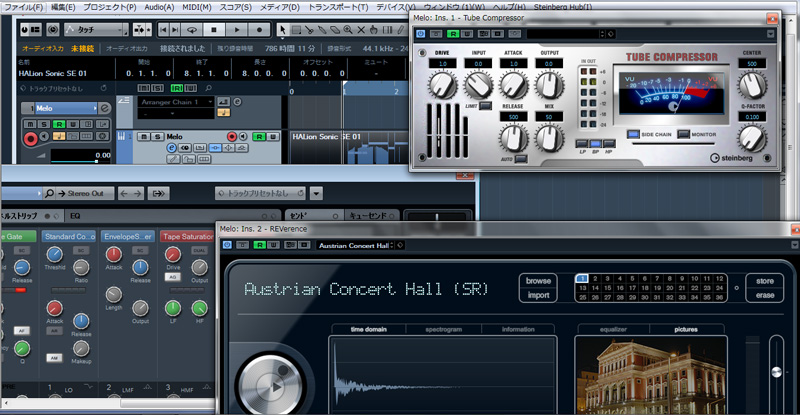Switch to equalizer tab in REVerence
The width and height of the screenshot is (800, 415).
(613, 329)
